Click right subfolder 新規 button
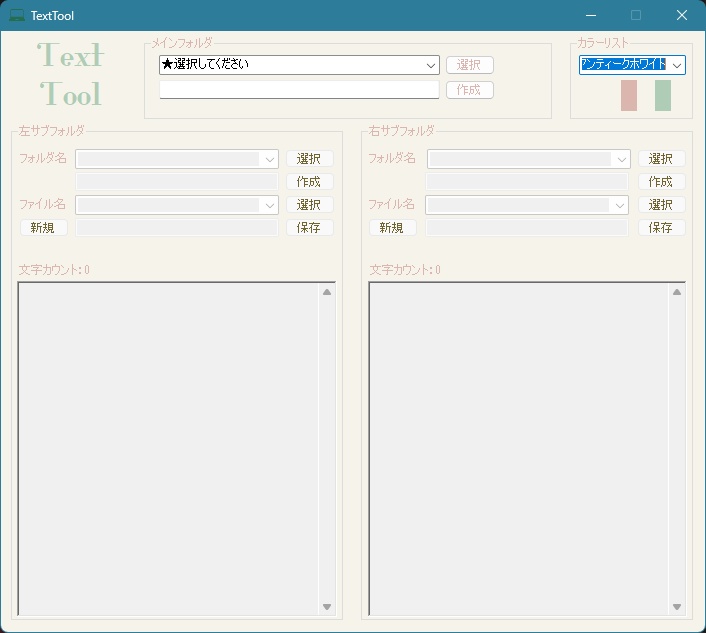706x633 pixels. pos(393,228)
